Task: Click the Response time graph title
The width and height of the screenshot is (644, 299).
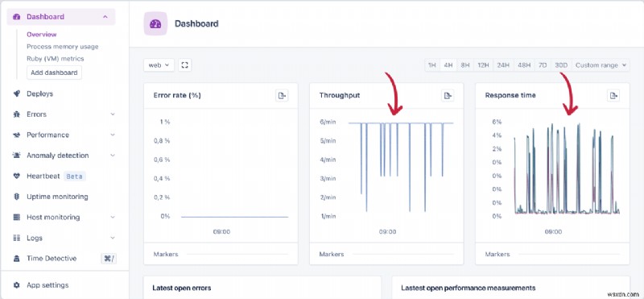Action: (510, 95)
